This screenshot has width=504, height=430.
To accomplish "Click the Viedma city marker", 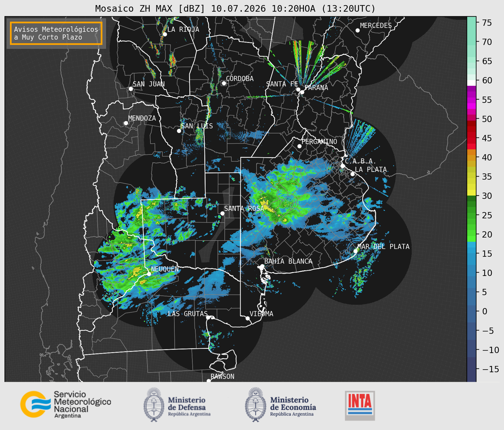I will [x=247, y=318].
